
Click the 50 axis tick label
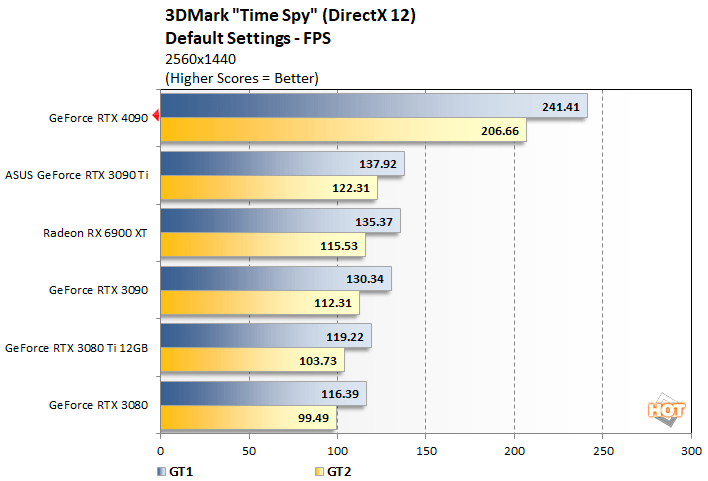coord(249,451)
